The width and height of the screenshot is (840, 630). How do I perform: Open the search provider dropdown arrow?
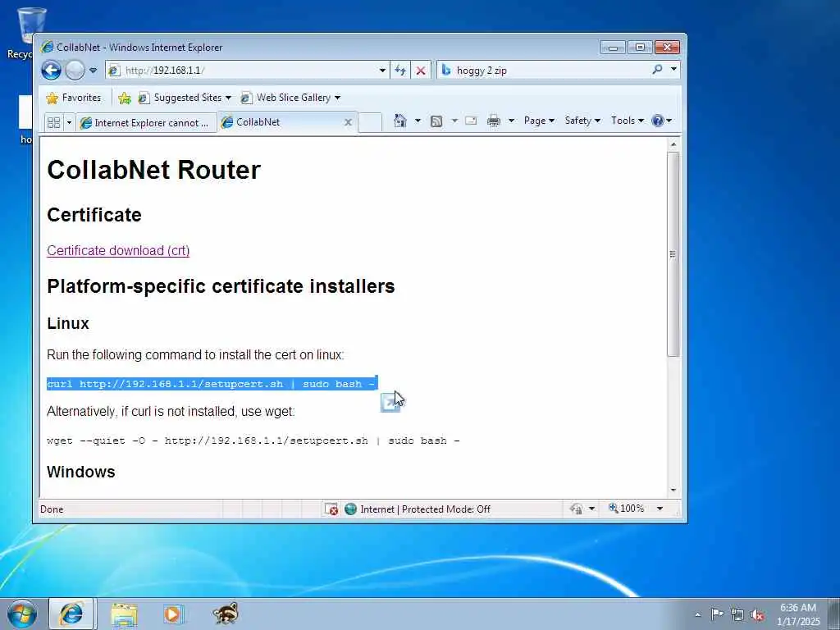[x=674, y=70]
